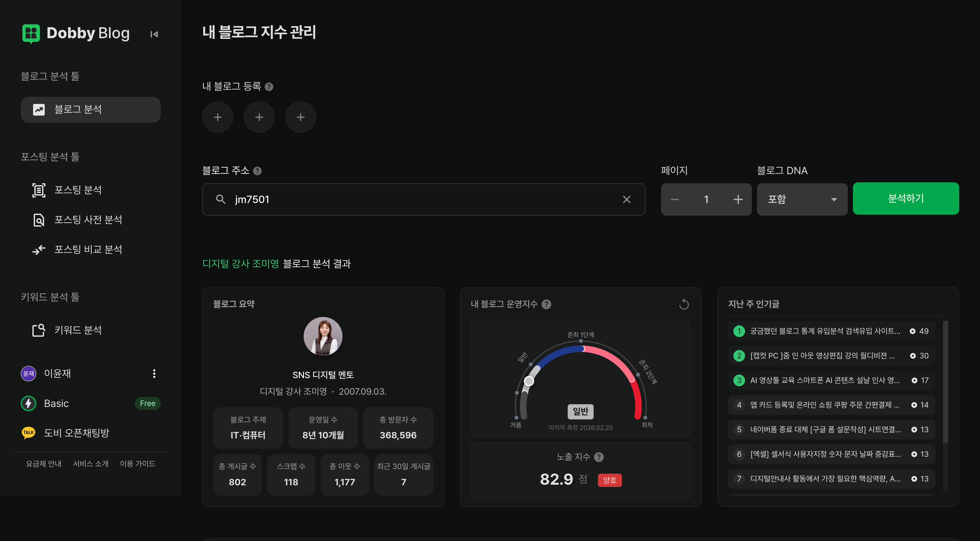
Task: Open the 블로그 주소 help tooltip
Action: (x=257, y=171)
